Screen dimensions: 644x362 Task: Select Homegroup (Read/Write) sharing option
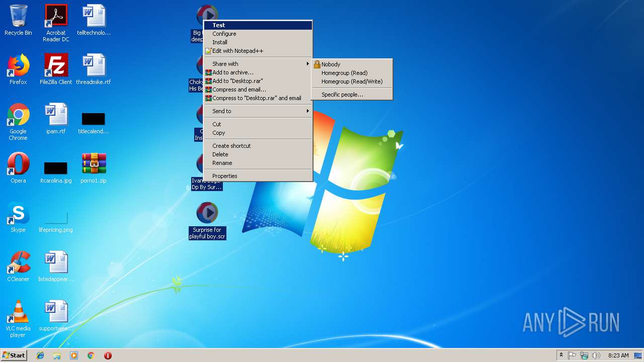[x=352, y=81]
